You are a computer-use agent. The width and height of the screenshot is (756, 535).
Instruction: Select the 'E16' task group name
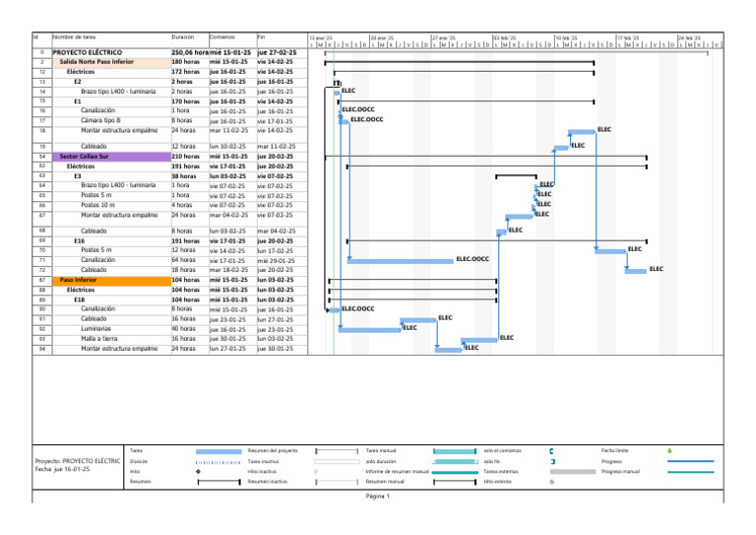(79, 240)
